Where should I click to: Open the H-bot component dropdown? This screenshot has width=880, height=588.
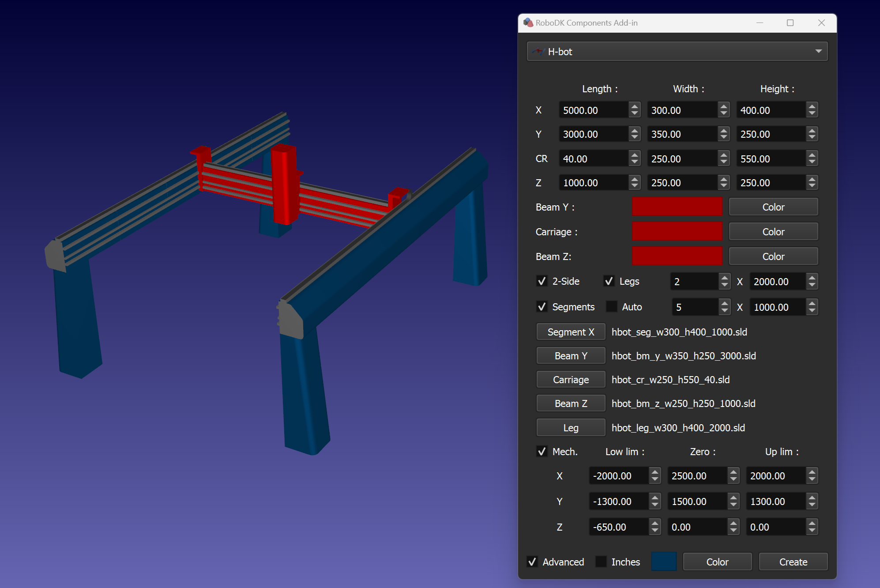click(677, 52)
